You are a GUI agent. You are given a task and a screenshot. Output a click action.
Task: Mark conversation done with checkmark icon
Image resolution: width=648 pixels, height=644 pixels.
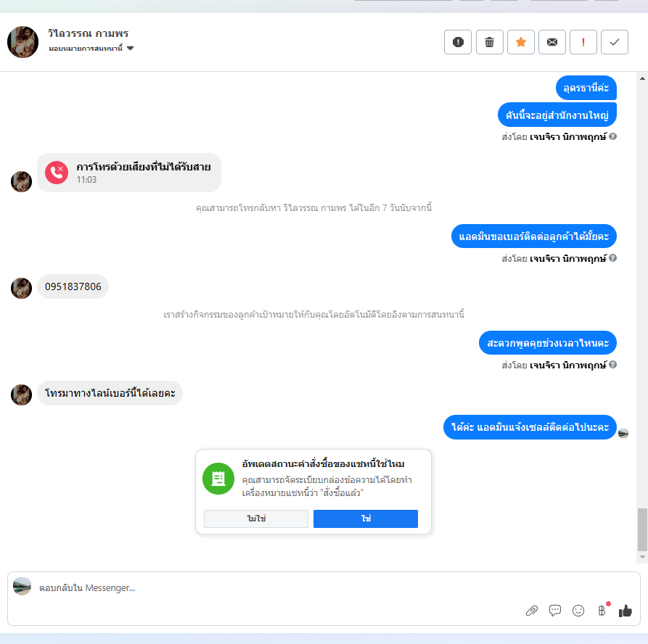click(x=615, y=42)
